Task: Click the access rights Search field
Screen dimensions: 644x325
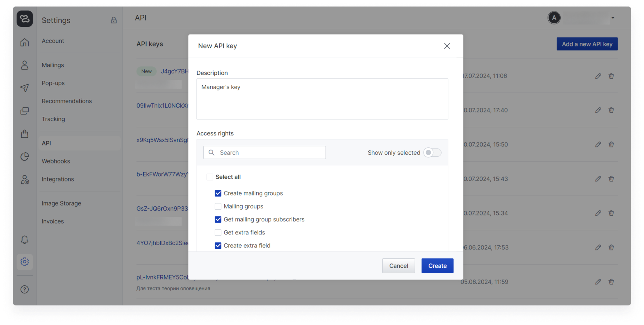Action: tap(265, 153)
